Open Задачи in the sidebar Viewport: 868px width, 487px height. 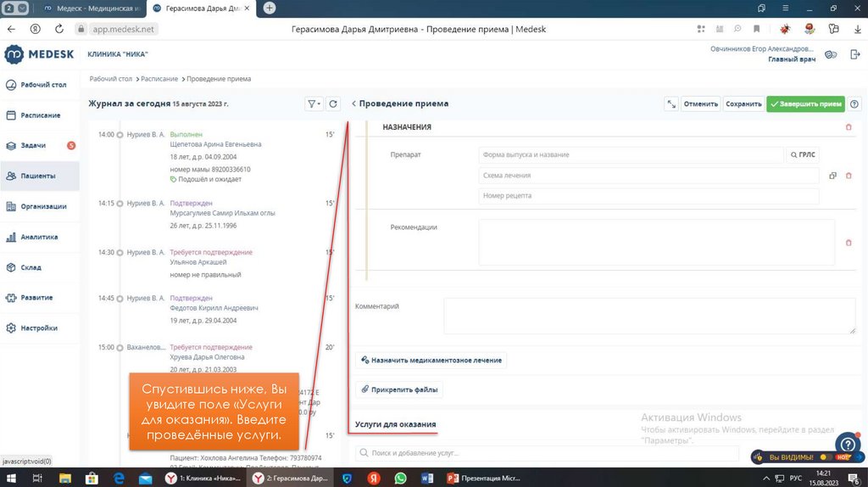click(x=33, y=146)
